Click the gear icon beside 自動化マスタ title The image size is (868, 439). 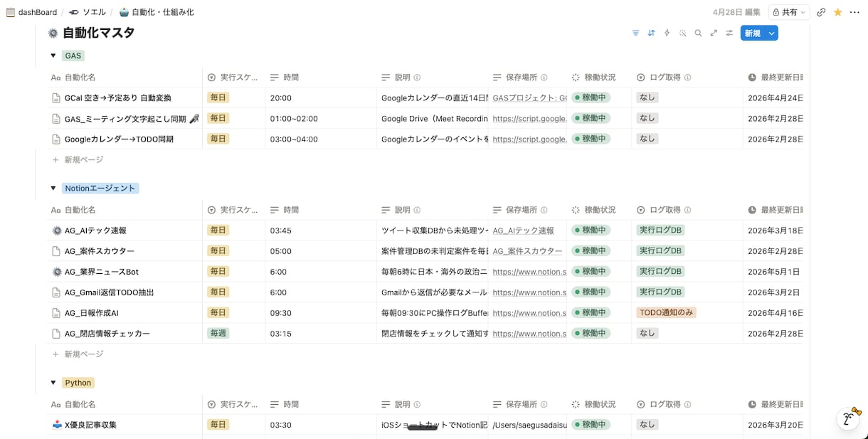coord(53,33)
